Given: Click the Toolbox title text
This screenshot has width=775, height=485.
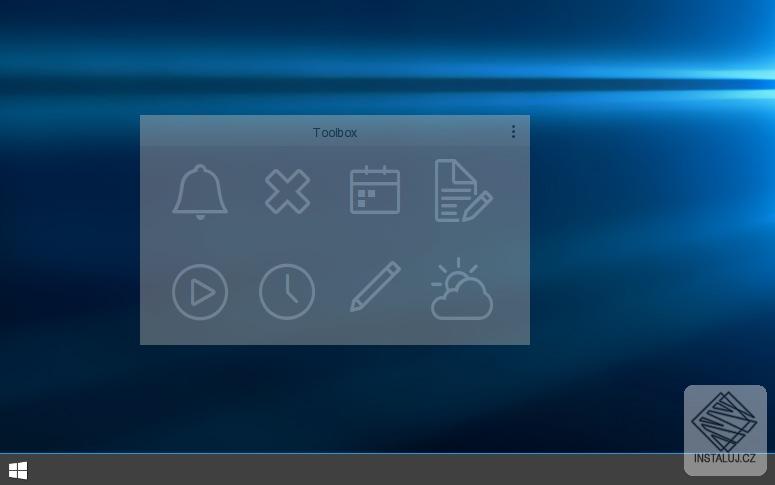Looking at the screenshot, I should tap(335, 132).
